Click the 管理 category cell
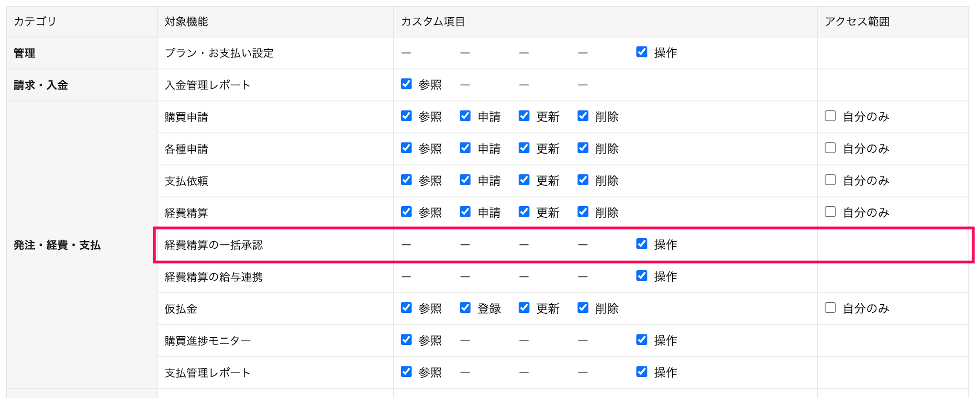Image resolution: width=980 pixels, height=398 pixels. tap(82, 53)
